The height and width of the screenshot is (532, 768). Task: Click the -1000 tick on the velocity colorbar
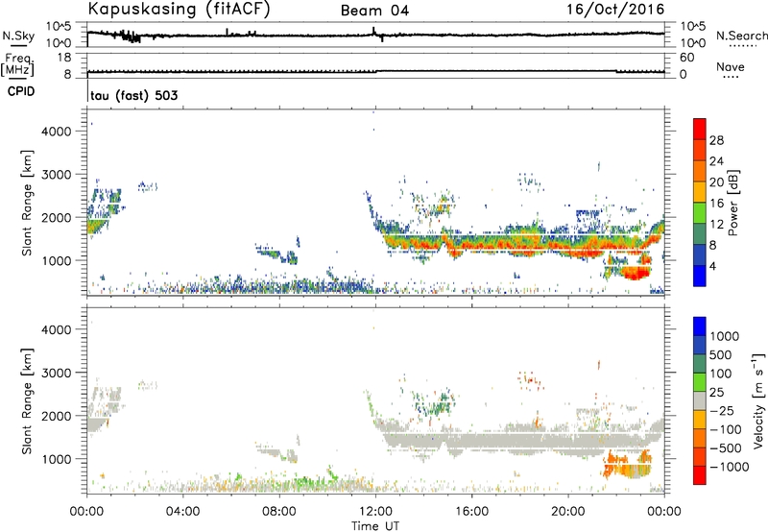click(x=729, y=467)
